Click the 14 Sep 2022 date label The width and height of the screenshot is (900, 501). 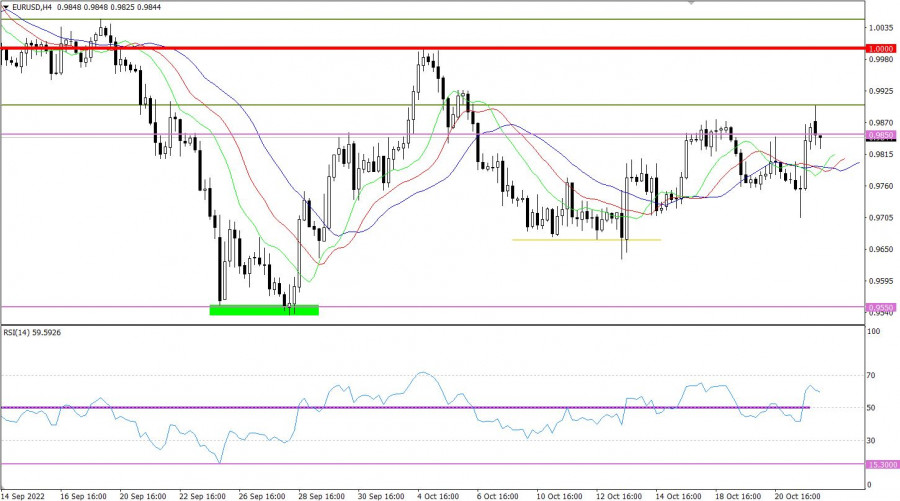(x=25, y=494)
